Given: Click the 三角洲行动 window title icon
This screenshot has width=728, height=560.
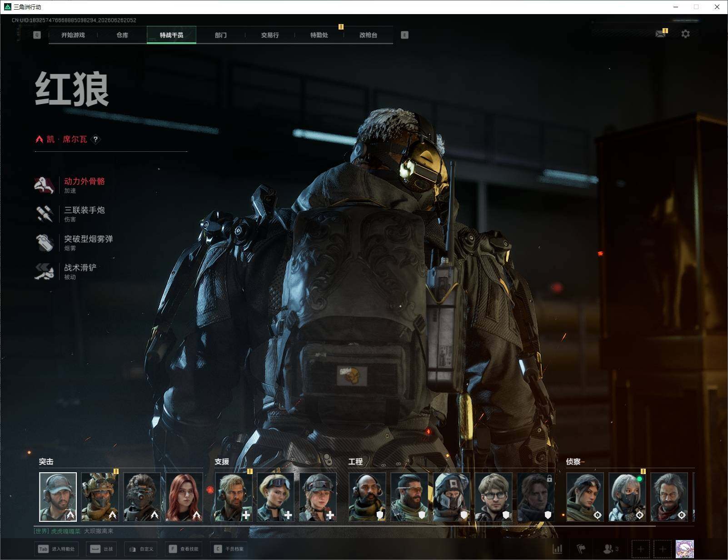Looking at the screenshot, I should 7,7.
